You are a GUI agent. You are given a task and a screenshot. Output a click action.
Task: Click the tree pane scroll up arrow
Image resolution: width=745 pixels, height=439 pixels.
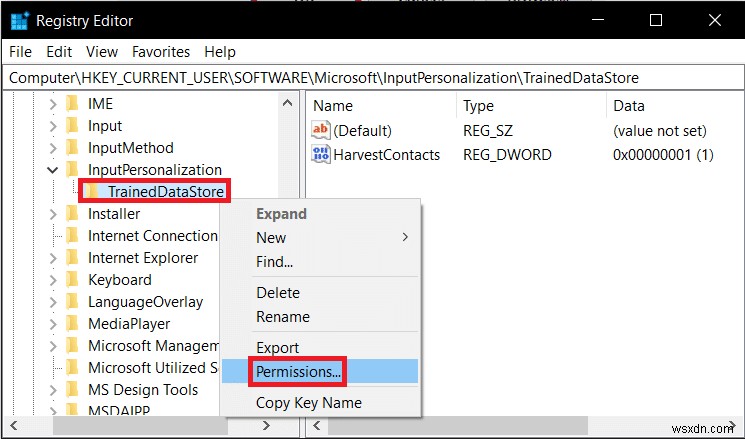tap(287, 103)
